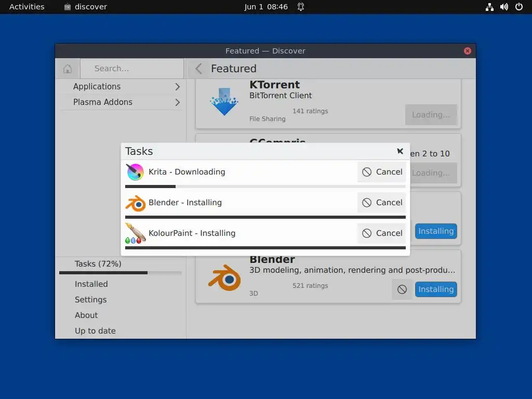Click the Loading button beside the Tasks popup
The width and height of the screenshot is (532, 399).
434,173
